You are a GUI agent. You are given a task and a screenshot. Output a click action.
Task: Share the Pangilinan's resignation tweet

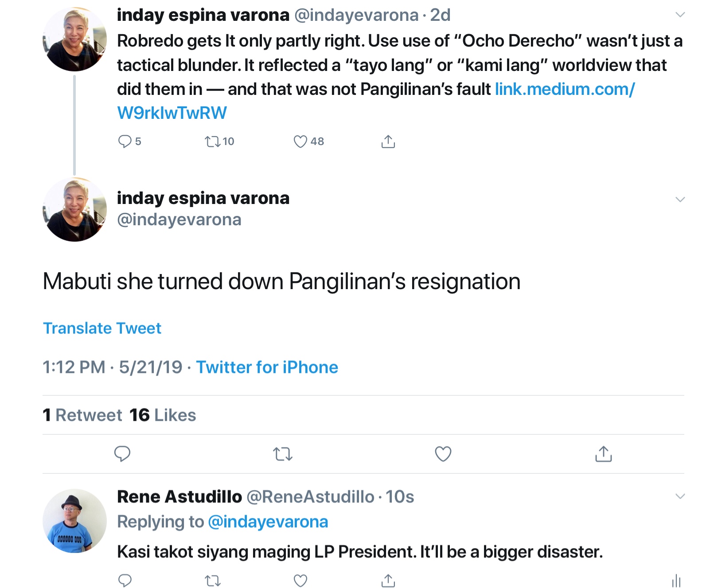(603, 454)
